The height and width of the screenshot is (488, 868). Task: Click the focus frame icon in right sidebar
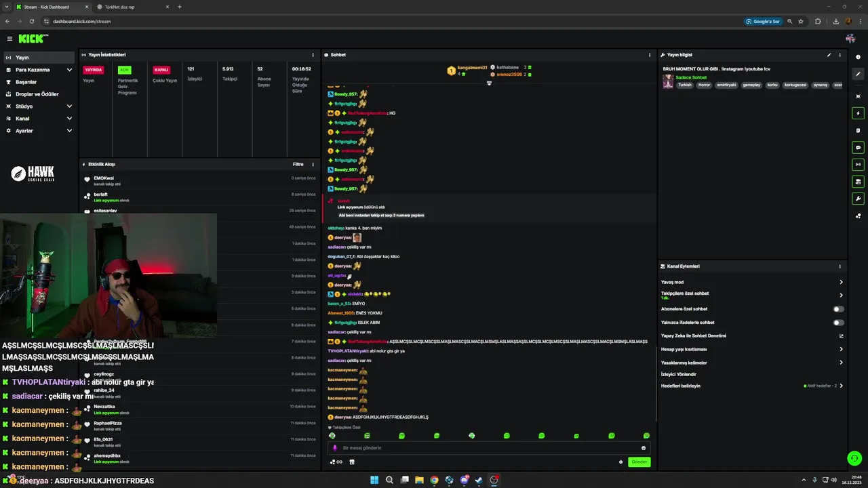click(x=858, y=96)
